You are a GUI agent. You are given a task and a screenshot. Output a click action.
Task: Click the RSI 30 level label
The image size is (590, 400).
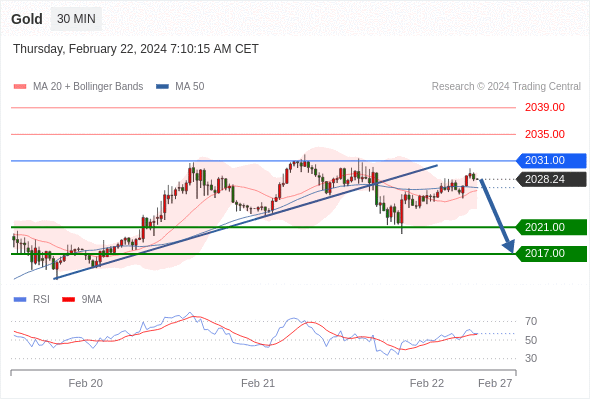pos(531,358)
